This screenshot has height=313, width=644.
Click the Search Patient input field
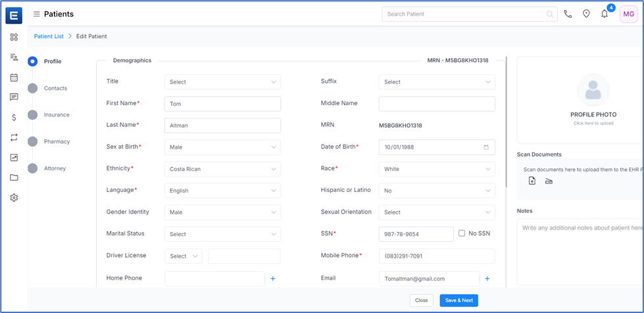[464, 14]
